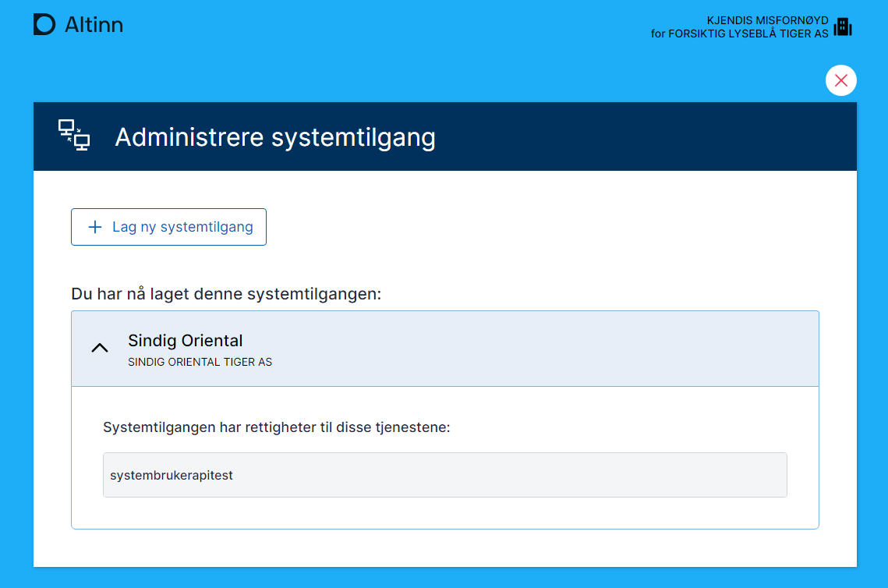The height and width of the screenshot is (588, 888).
Task: Collapse Sindig Oriental with the chevron arrow
Action: 100,349
